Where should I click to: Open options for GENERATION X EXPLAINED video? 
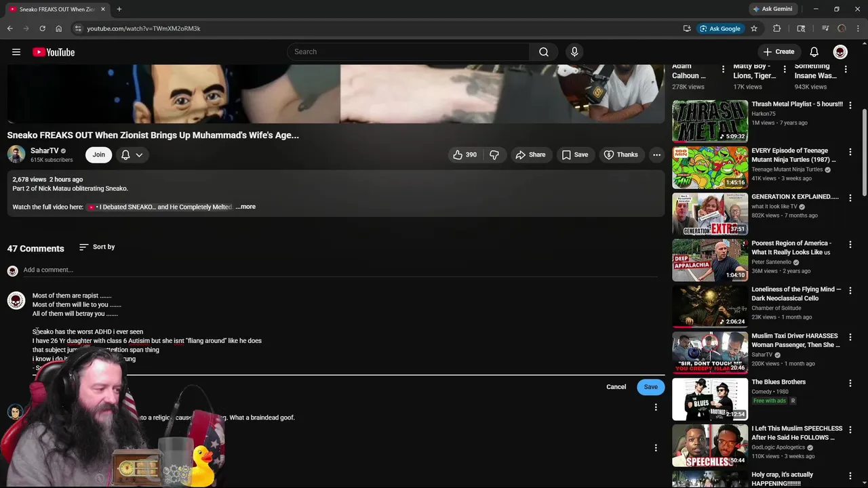[850, 199]
